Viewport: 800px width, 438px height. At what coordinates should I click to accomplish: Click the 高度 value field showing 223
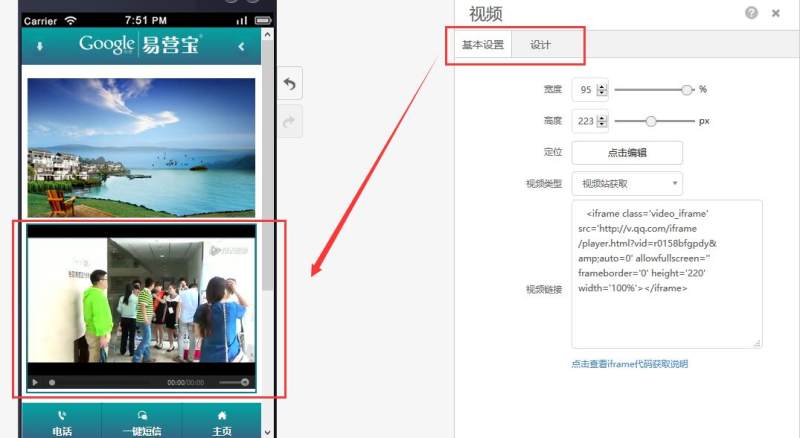click(585, 121)
